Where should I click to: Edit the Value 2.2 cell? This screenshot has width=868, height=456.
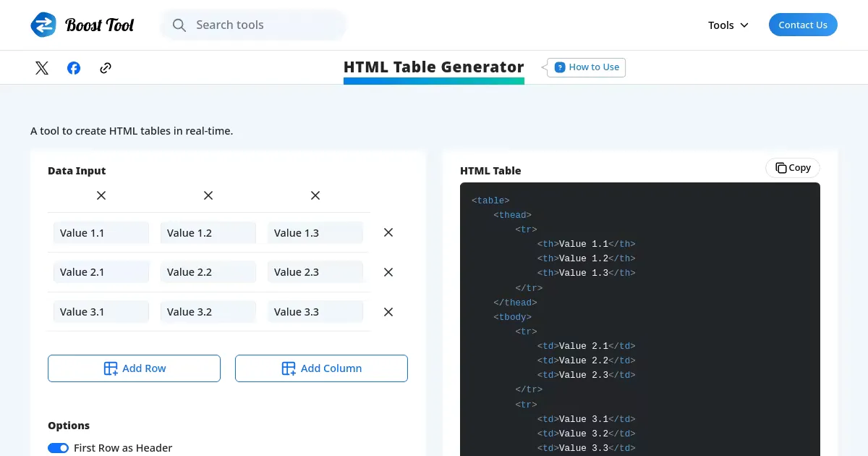pos(208,272)
